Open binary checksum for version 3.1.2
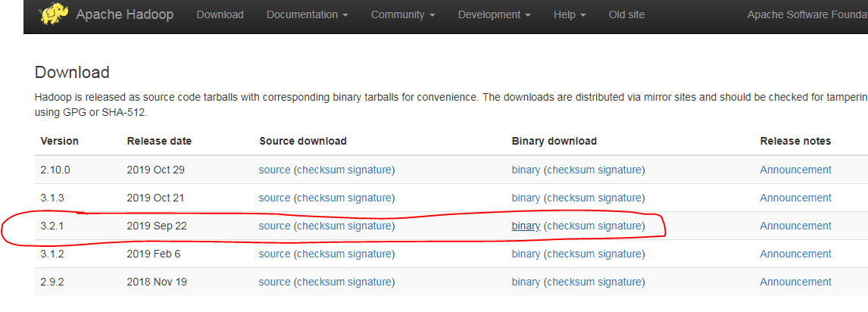The height and width of the screenshot is (312, 868). (571, 254)
